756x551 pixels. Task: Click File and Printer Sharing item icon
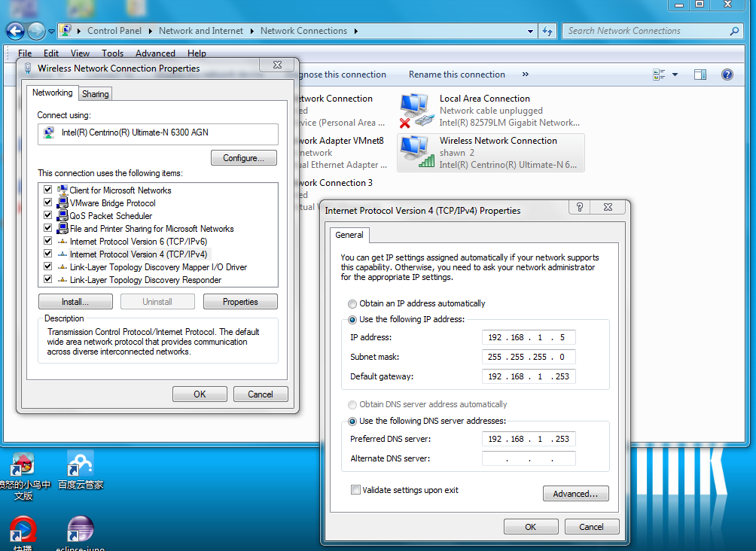(x=62, y=228)
